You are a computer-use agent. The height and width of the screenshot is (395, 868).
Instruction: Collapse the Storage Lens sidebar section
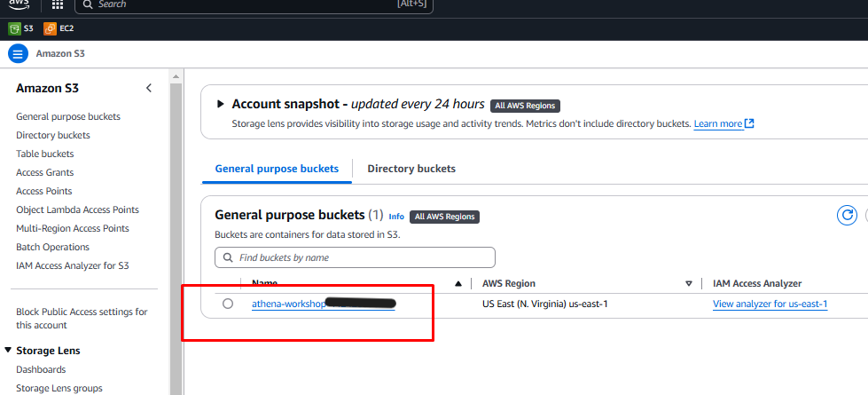(8, 351)
